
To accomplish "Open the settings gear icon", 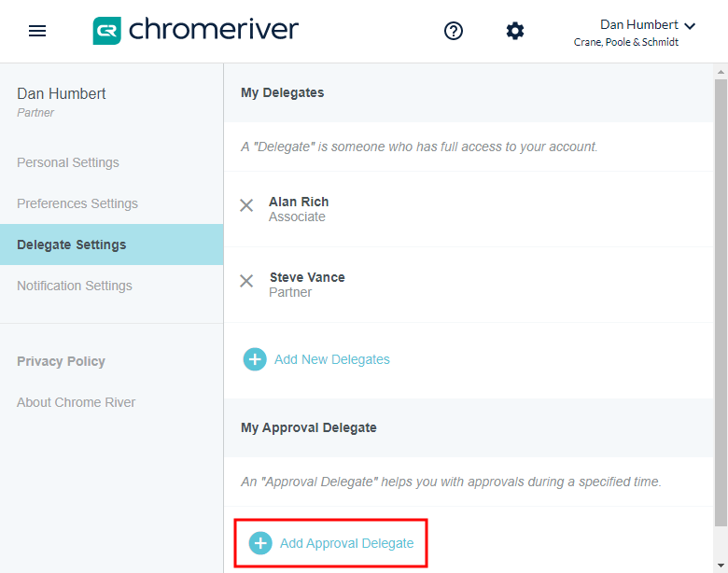I will (515, 31).
